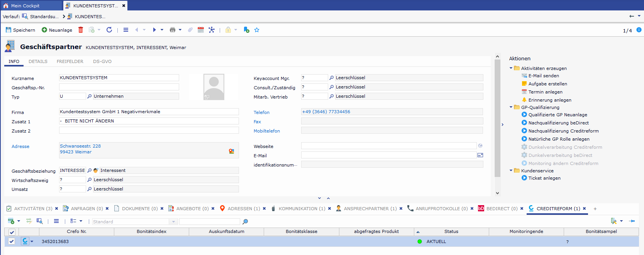Uncheck the row checkbox for Crefo 3452013683
Screen dimensions: 644x255
(12, 241)
